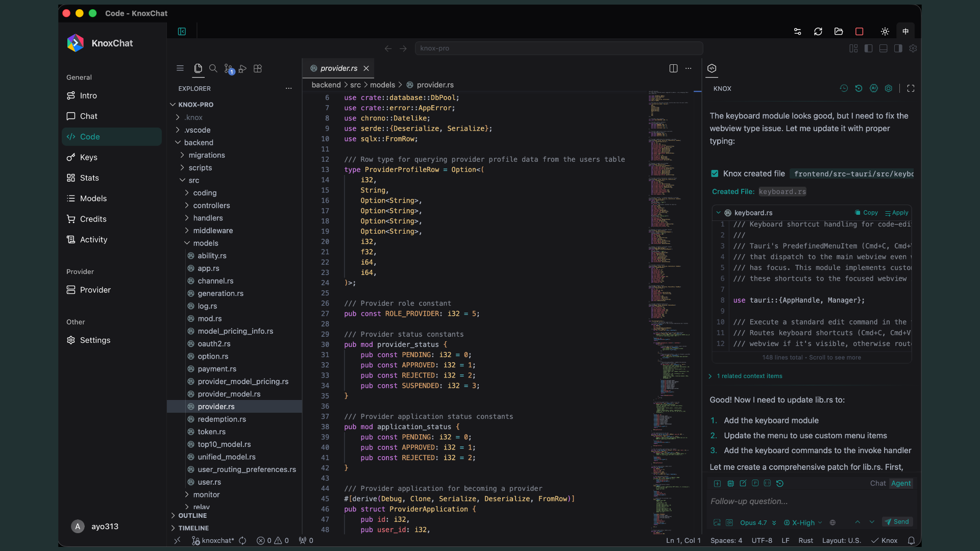Click the compose edit icon in chat toolbar
Screen dimensions: 980x551
click(x=743, y=484)
